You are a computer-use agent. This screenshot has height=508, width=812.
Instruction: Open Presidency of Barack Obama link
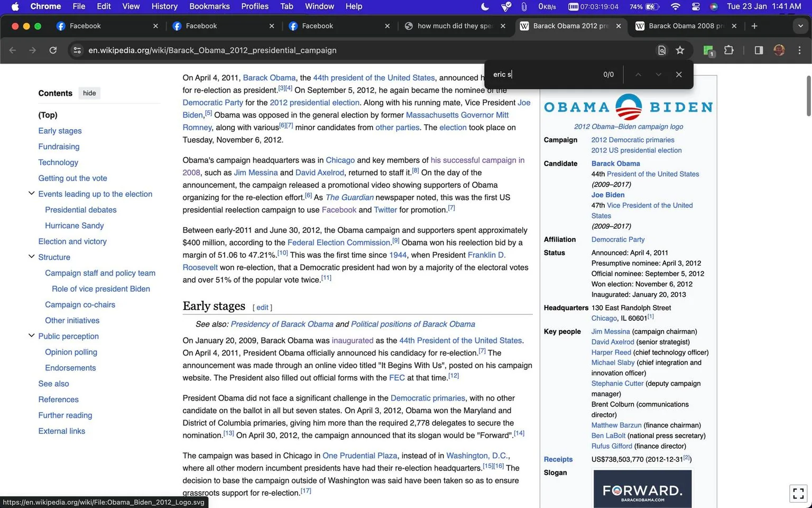pos(282,324)
